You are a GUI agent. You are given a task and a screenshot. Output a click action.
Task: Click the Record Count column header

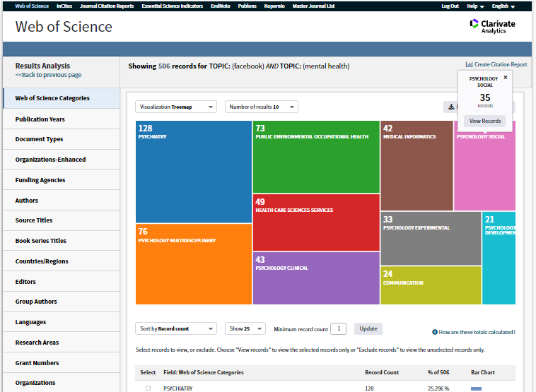[382, 372]
